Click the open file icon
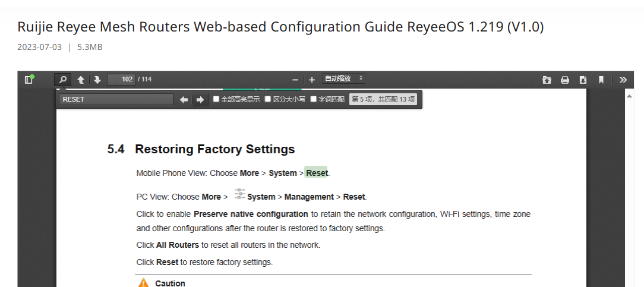 click(x=546, y=80)
